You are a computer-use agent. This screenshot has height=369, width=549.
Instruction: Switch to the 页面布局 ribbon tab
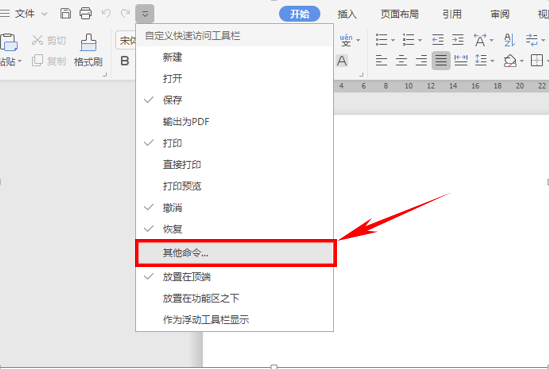(399, 14)
